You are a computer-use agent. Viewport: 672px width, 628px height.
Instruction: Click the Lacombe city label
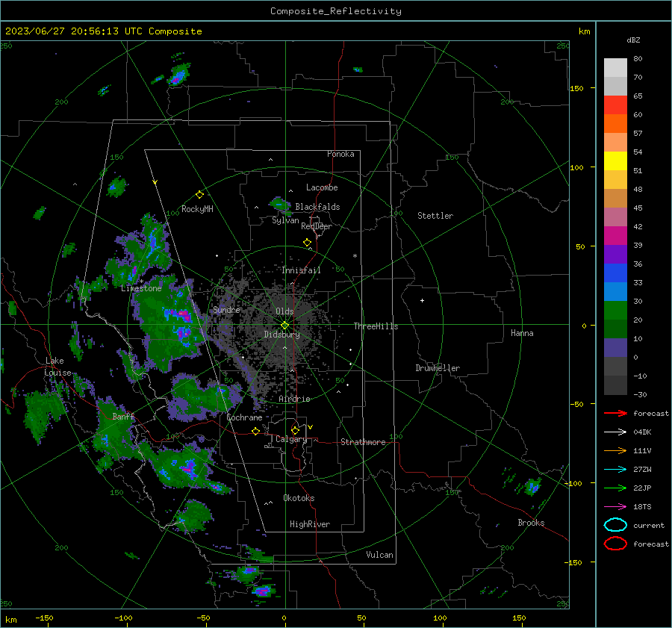322,187
